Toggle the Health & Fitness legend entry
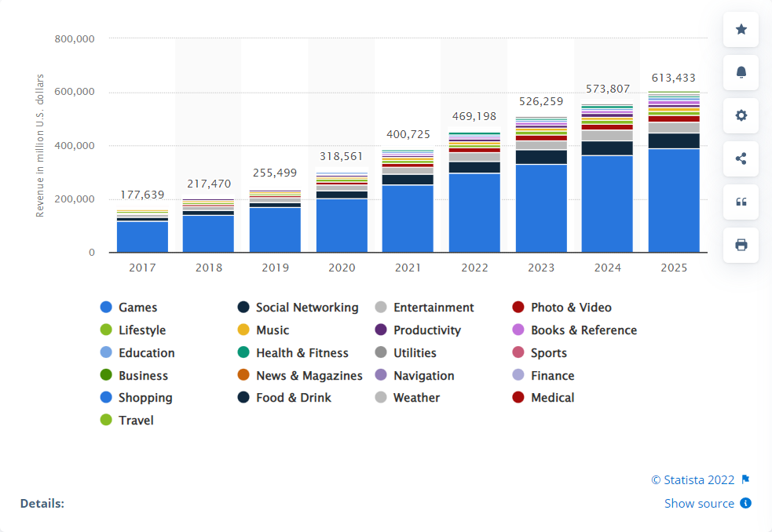Screen dimensions: 772x532 [x=302, y=352]
